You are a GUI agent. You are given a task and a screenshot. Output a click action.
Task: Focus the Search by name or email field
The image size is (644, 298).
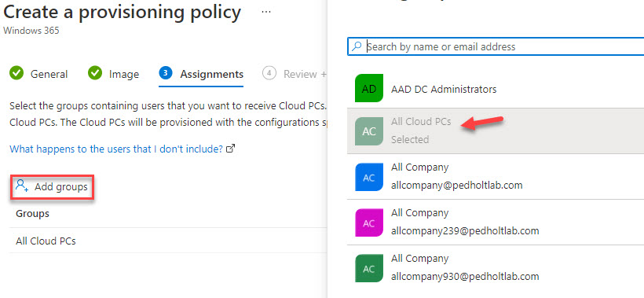coord(496,46)
